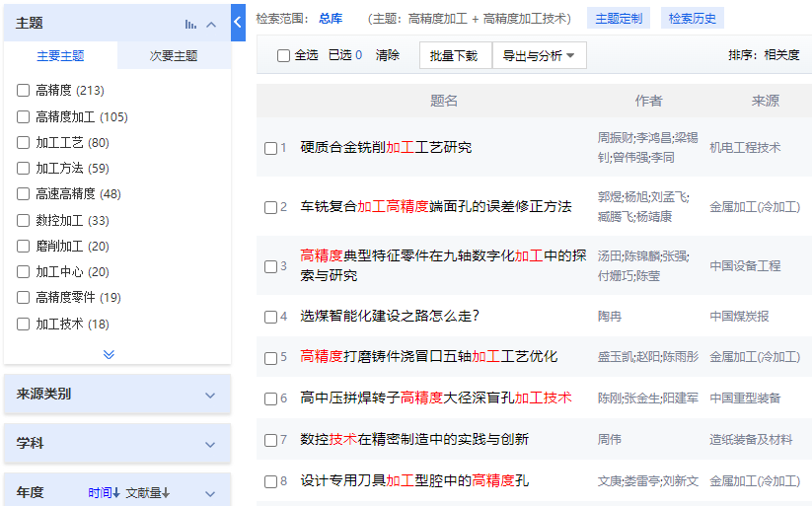Click the 批量下载 button

point(454,55)
